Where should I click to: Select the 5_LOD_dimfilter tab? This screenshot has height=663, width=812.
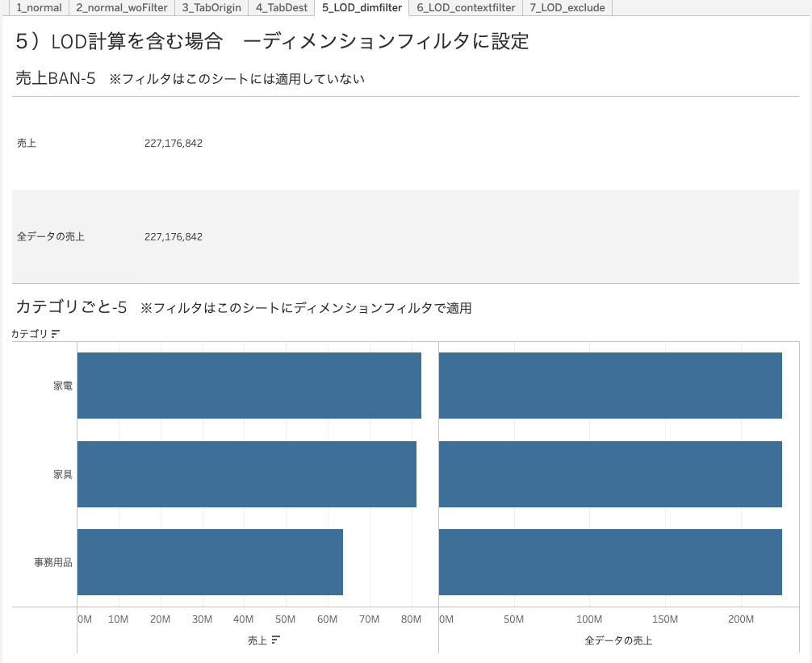pyautogui.click(x=362, y=8)
